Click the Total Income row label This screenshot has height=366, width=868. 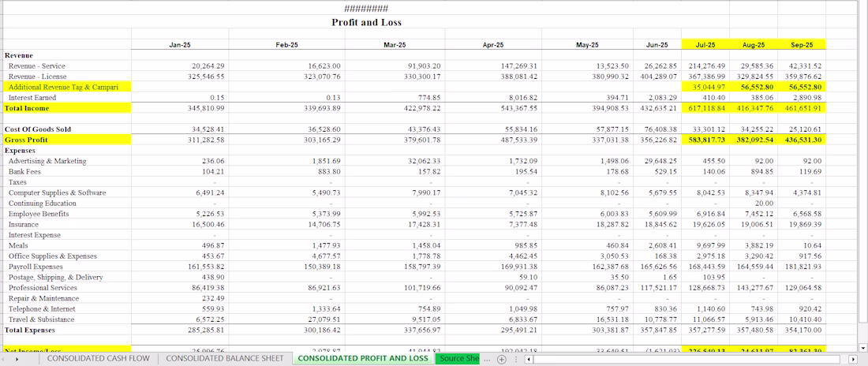point(27,108)
